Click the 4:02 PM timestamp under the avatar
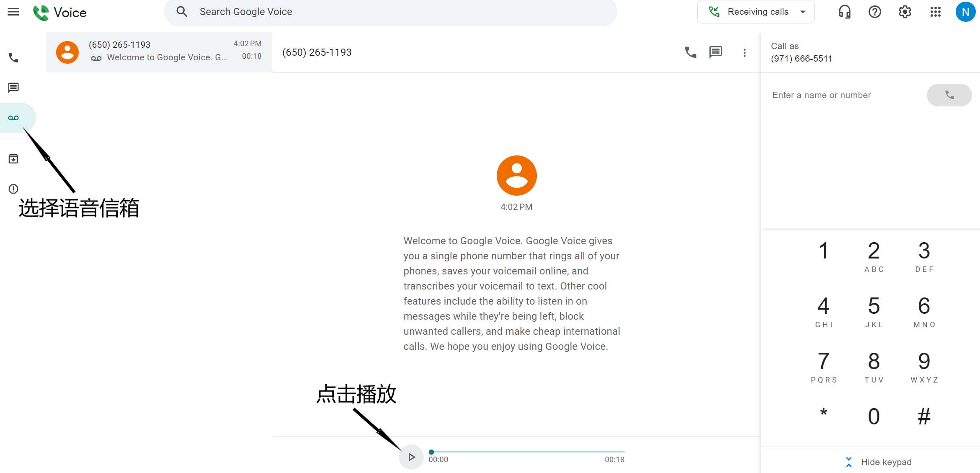The height and width of the screenshot is (473, 980). [x=516, y=207]
